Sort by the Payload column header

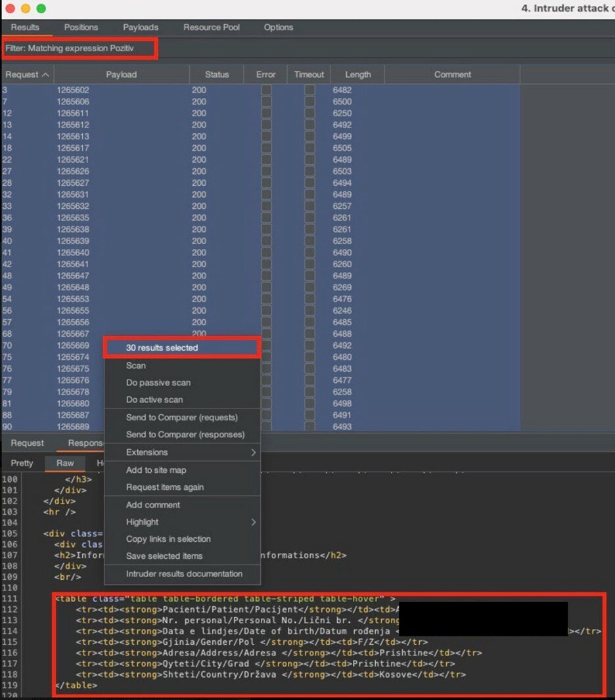(x=122, y=75)
